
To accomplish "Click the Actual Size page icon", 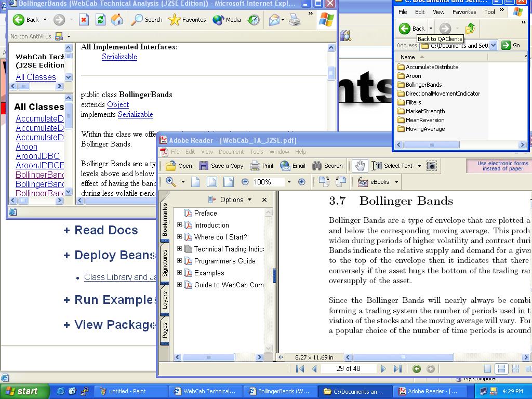I will tap(195, 182).
